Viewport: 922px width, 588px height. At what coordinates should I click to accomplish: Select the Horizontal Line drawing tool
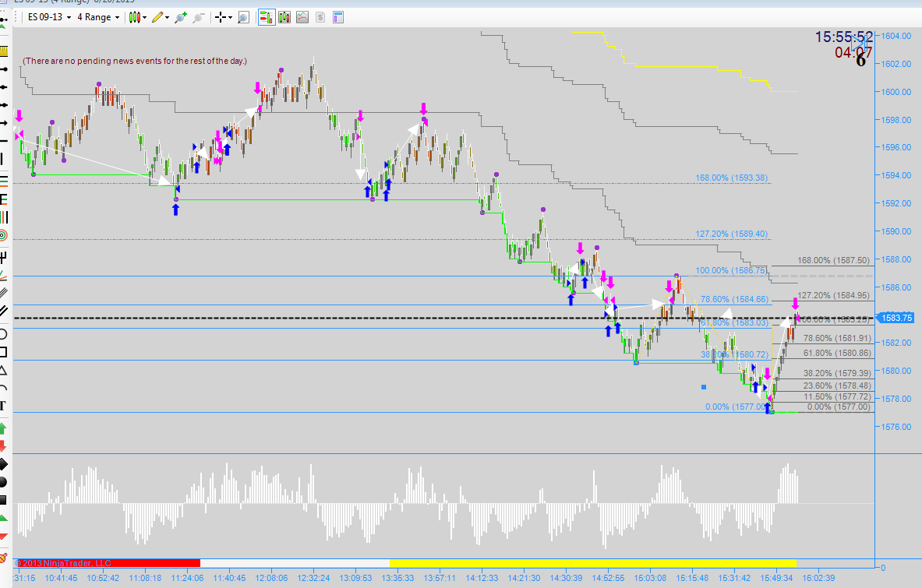4,141
